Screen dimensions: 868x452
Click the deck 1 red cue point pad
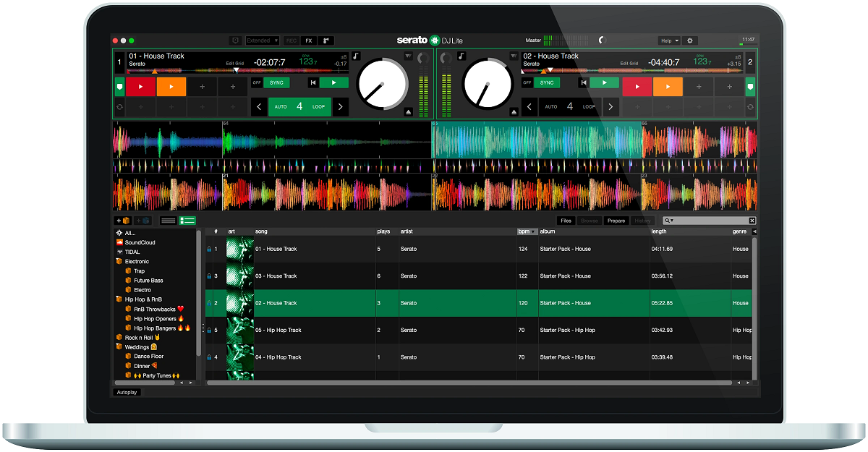[140, 87]
